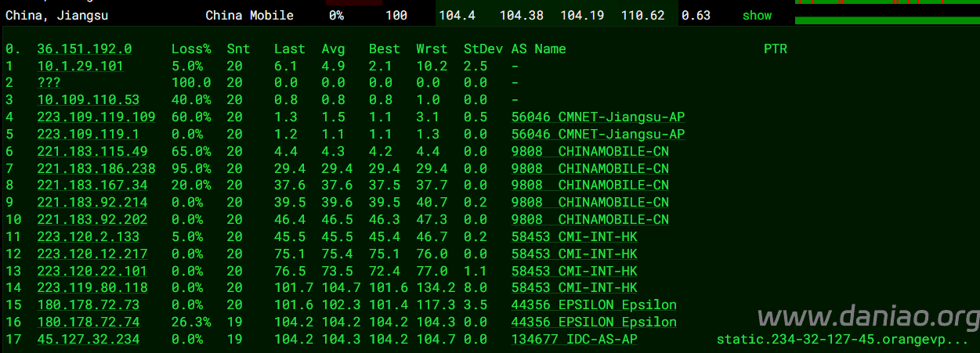Screen dimensions: 980x353
Task: Click the 40.0% loss value
Action: 191,100
